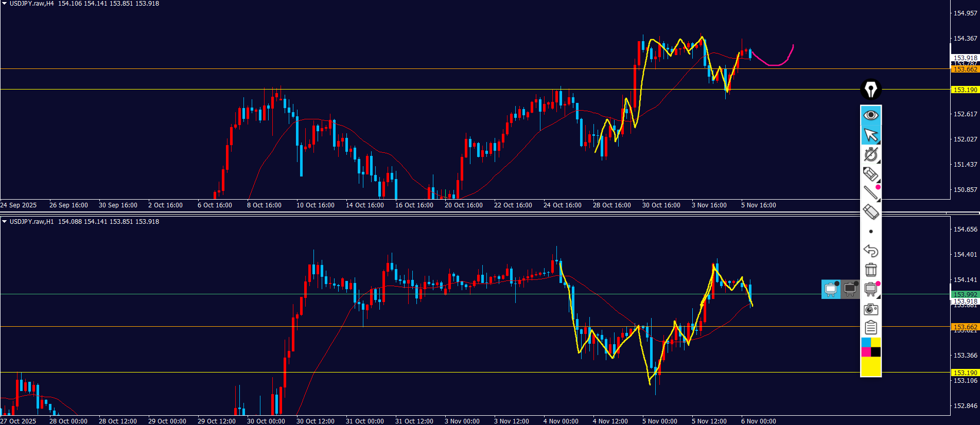
Task: Click the pen nib logo button
Action: [x=870, y=90]
